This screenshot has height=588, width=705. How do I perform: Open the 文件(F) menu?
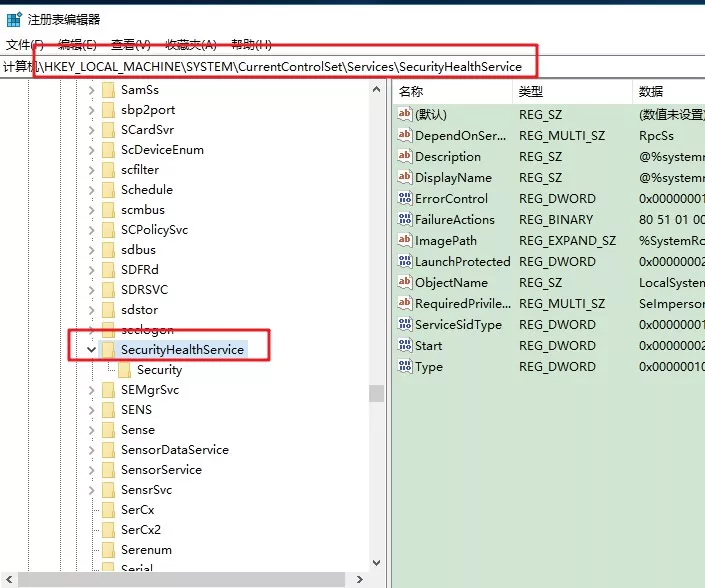click(x=24, y=45)
